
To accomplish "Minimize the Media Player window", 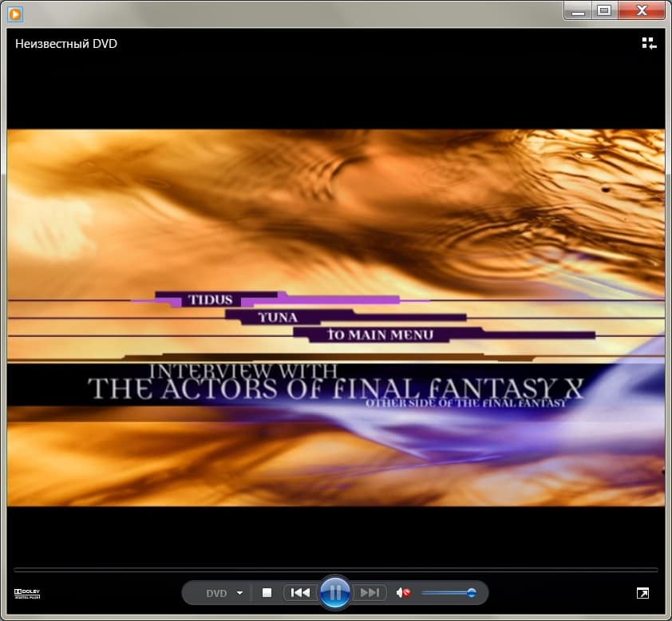I will [x=578, y=10].
